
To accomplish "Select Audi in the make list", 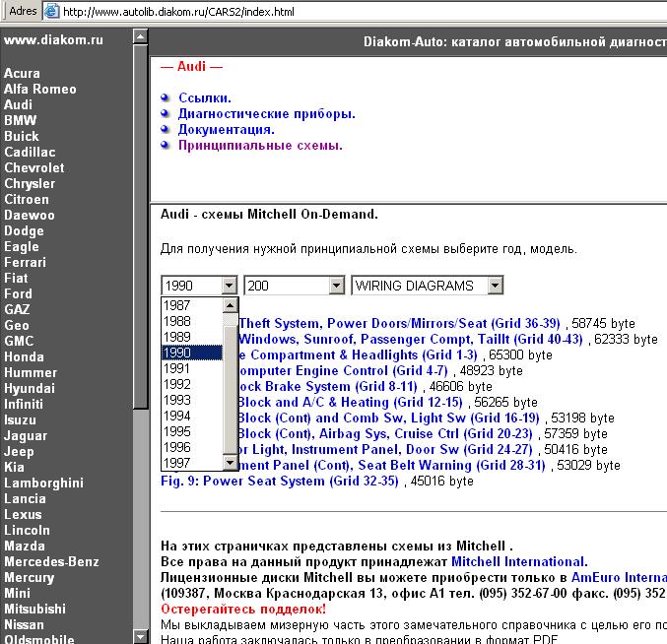I will 19,104.
